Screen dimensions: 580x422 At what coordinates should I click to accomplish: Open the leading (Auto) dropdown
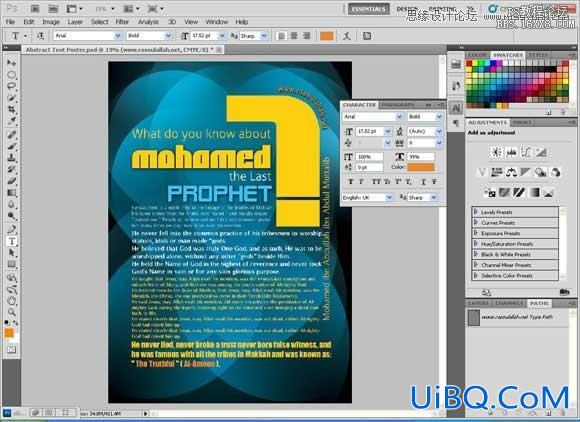point(439,131)
